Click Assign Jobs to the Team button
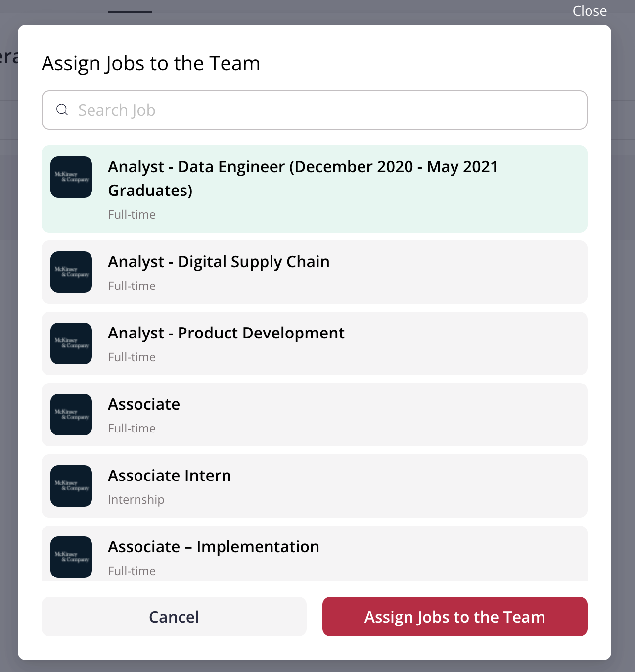635x672 pixels. tap(455, 617)
